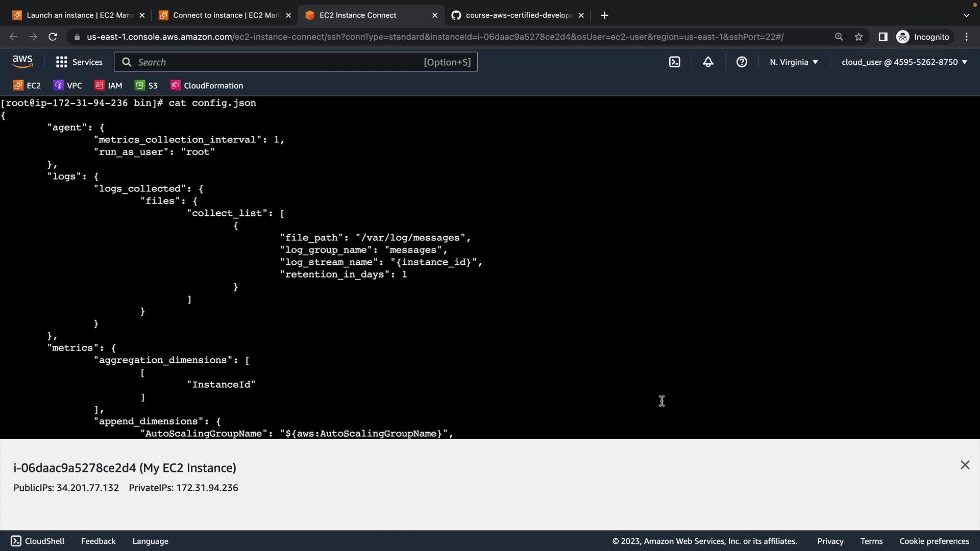980x551 pixels.
Task: Open the AWS CloudShell icon in header
Action: 674,62
